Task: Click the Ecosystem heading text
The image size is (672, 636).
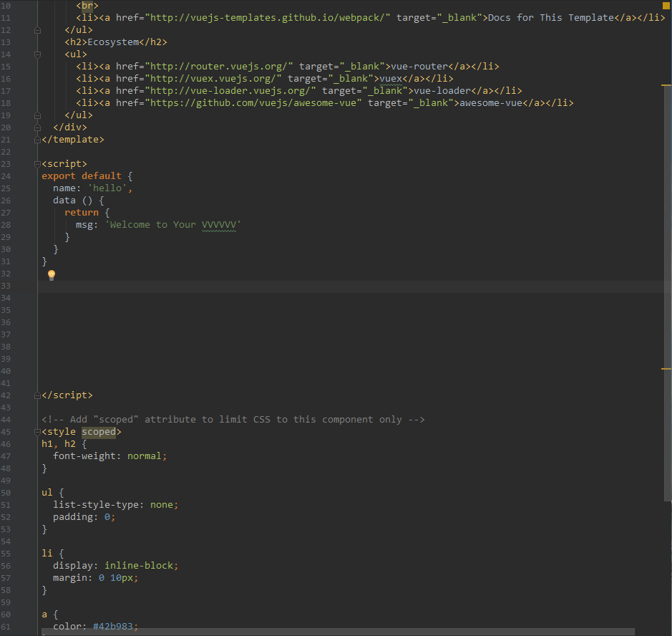Action: tap(113, 42)
